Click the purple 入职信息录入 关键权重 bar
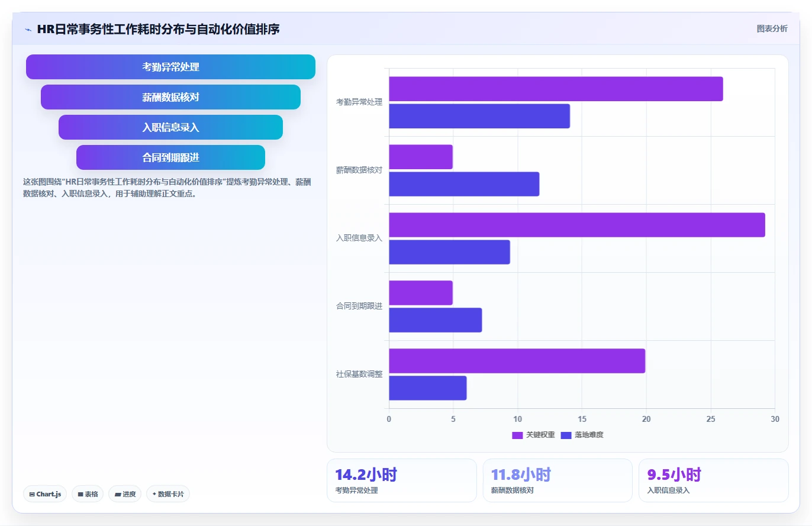This screenshot has height=526, width=812. (x=577, y=225)
